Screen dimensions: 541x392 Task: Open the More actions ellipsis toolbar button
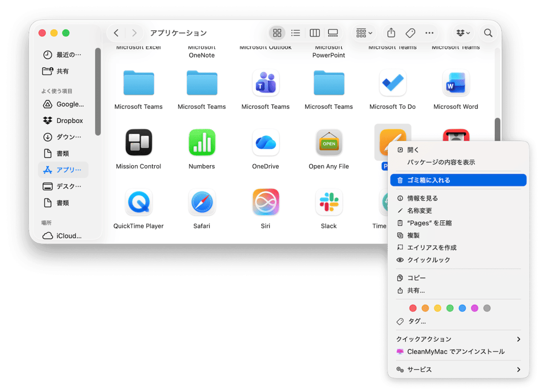429,33
